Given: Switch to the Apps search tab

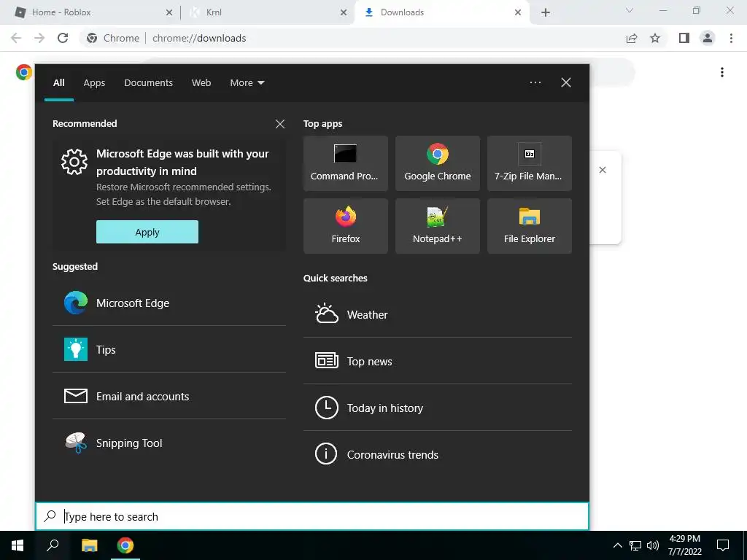Looking at the screenshot, I should pos(94,83).
